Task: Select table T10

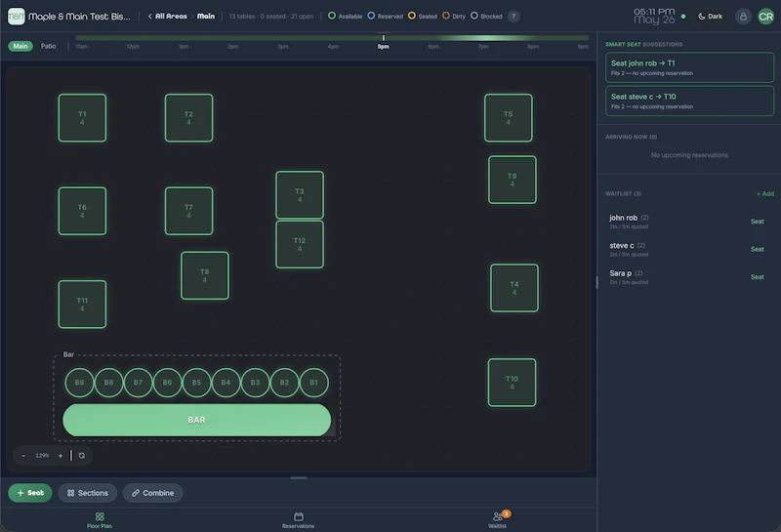Action: click(x=512, y=383)
